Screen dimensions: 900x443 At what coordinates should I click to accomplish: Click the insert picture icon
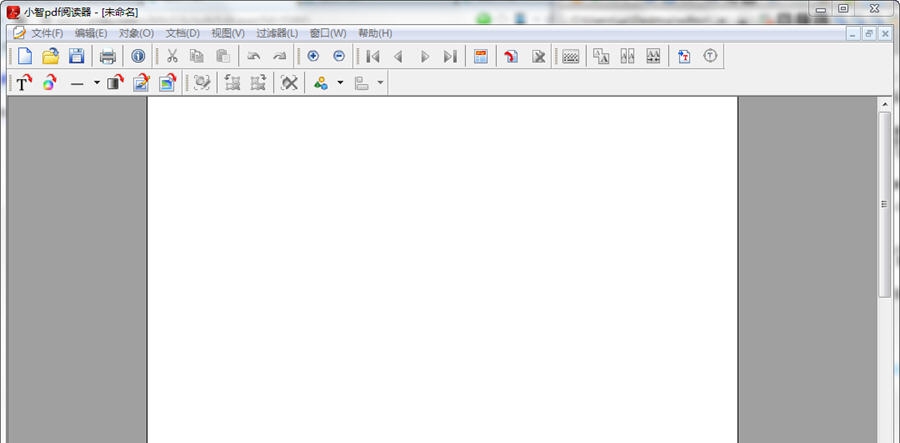click(x=168, y=83)
